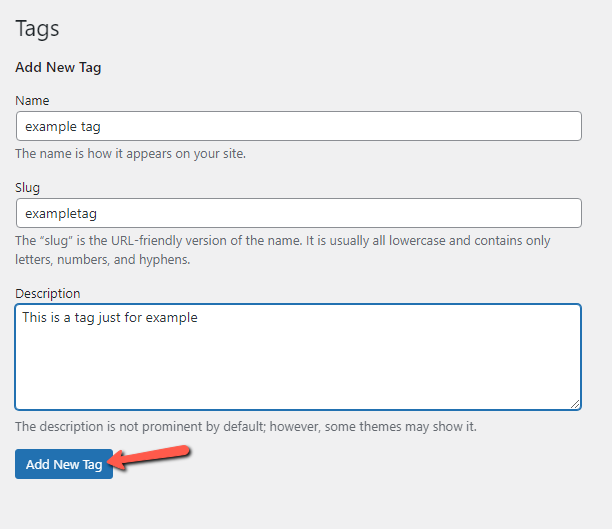
Task: Click the 'Tags' page heading
Action: coord(37,28)
